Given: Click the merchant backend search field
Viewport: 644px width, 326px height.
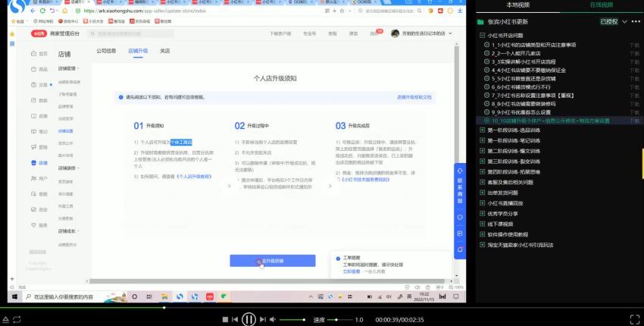Looking at the screenshot, I should (x=130, y=33).
